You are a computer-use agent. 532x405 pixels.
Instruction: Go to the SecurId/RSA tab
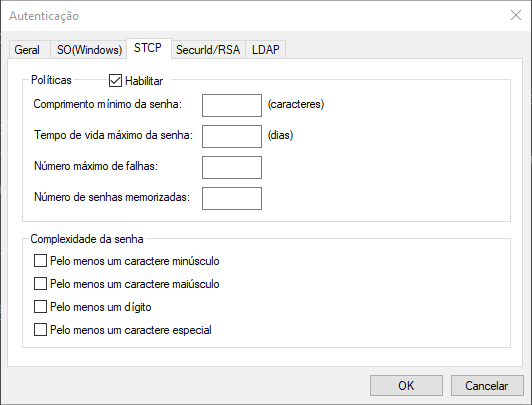click(x=208, y=50)
